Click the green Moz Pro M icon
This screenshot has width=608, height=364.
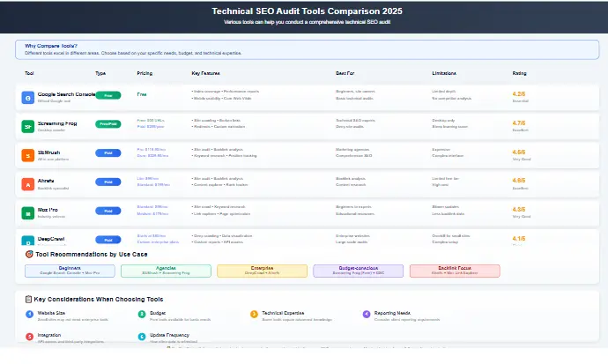[28, 213]
